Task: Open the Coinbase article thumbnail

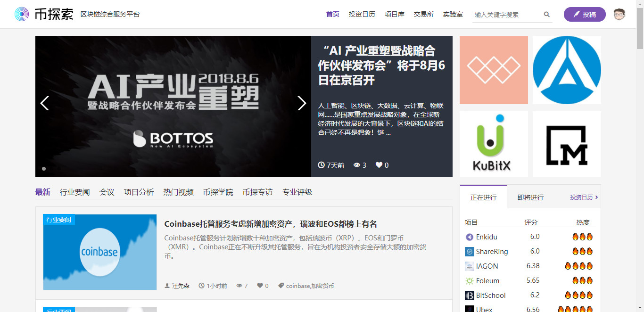Action: [100, 252]
